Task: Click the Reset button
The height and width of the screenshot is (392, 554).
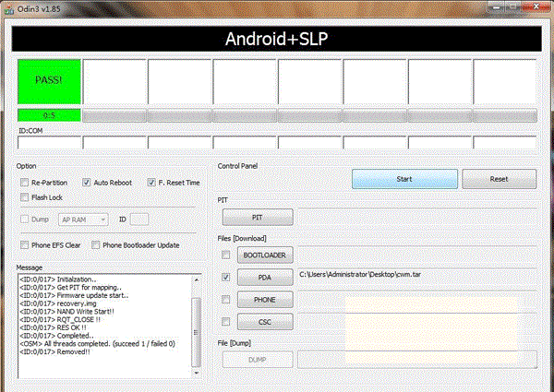Action: click(x=499, y=179)
